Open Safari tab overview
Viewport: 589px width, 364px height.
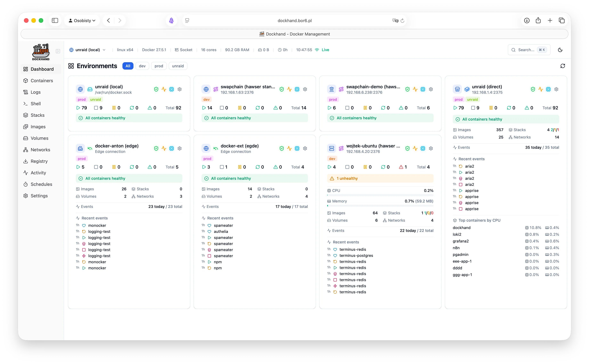click(x=561, y=20)
